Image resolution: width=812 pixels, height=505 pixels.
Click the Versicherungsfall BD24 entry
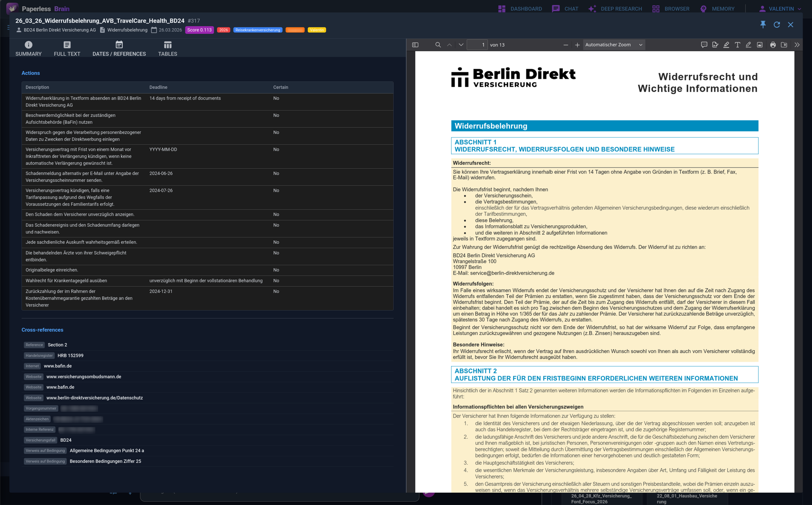click(x=66, y=440)
